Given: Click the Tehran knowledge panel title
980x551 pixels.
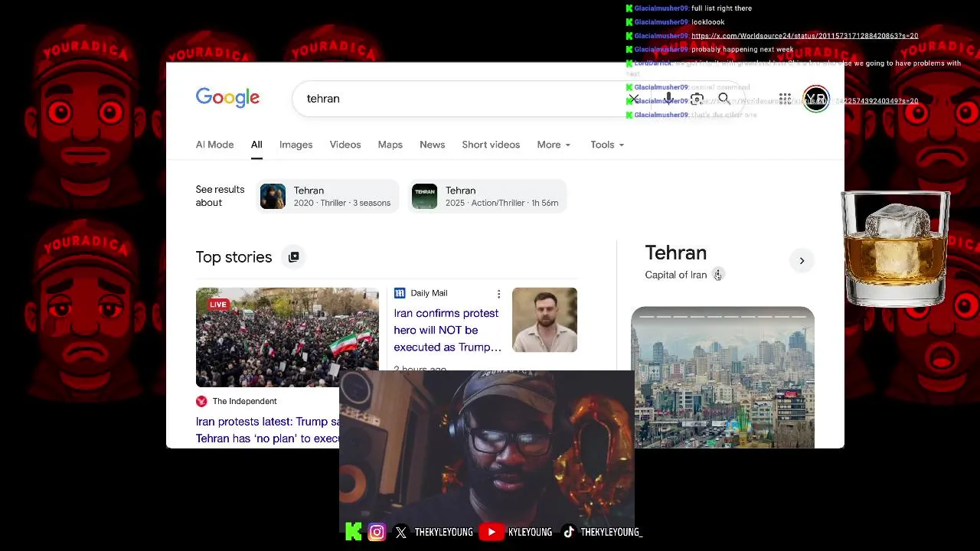Looking at the screenshot, I should coord(675,253).
